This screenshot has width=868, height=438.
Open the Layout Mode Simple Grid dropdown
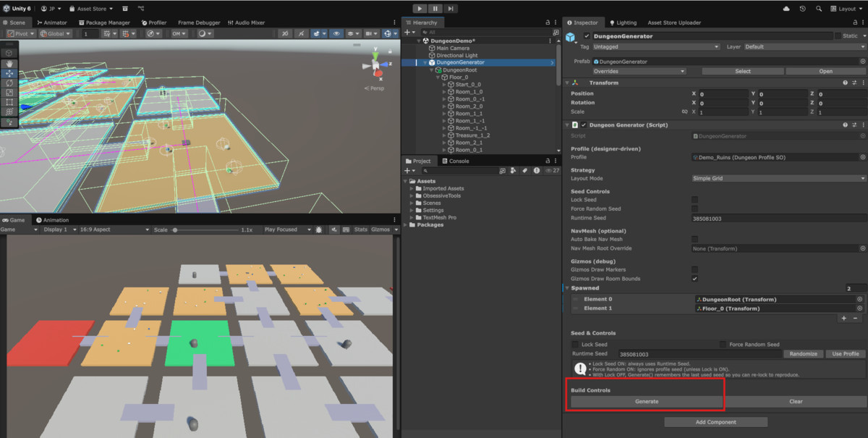[778, 178]
